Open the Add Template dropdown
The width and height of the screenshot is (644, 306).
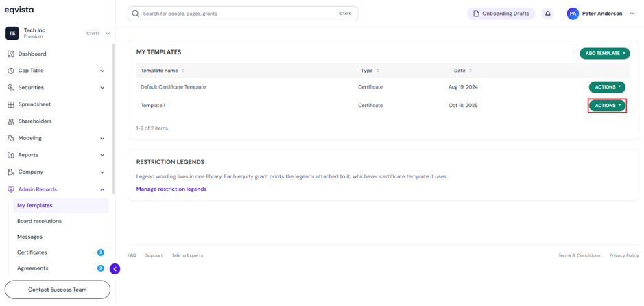pyautogui.click(x=605, y=54)
